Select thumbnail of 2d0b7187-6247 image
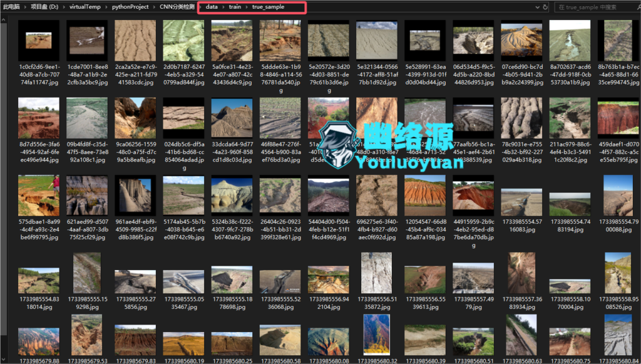The height and width of the screenshot is (364, 641). [x=183, y=41]
